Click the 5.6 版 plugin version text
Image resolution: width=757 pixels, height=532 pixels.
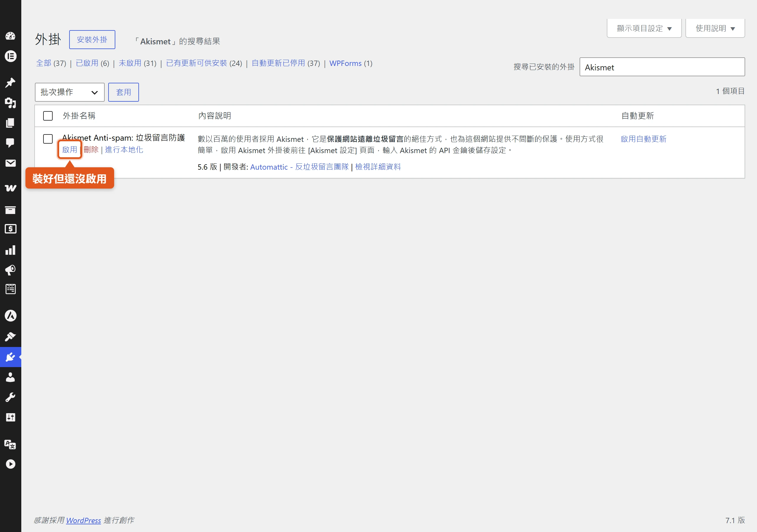click(207, 167)
